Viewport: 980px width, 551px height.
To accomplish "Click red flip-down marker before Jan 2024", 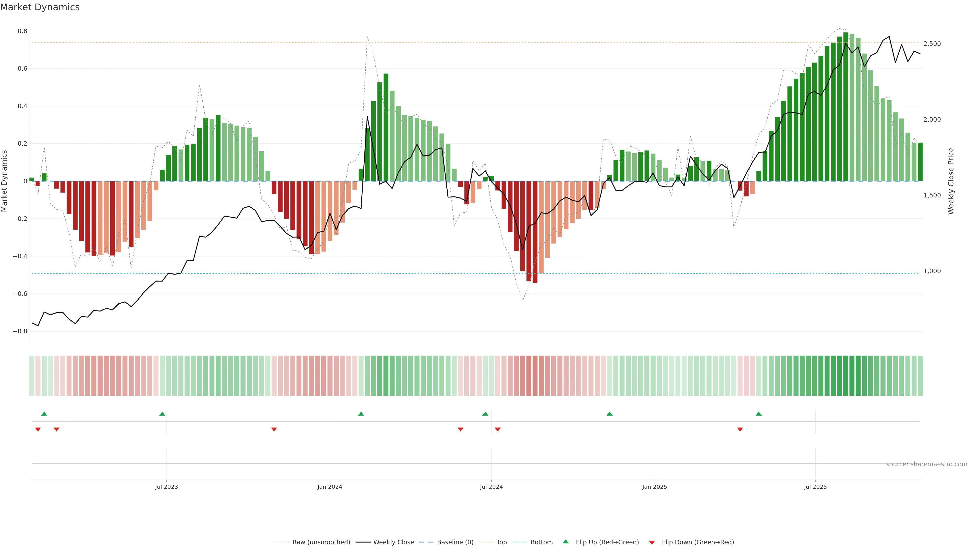I will (x=274, y=429).
